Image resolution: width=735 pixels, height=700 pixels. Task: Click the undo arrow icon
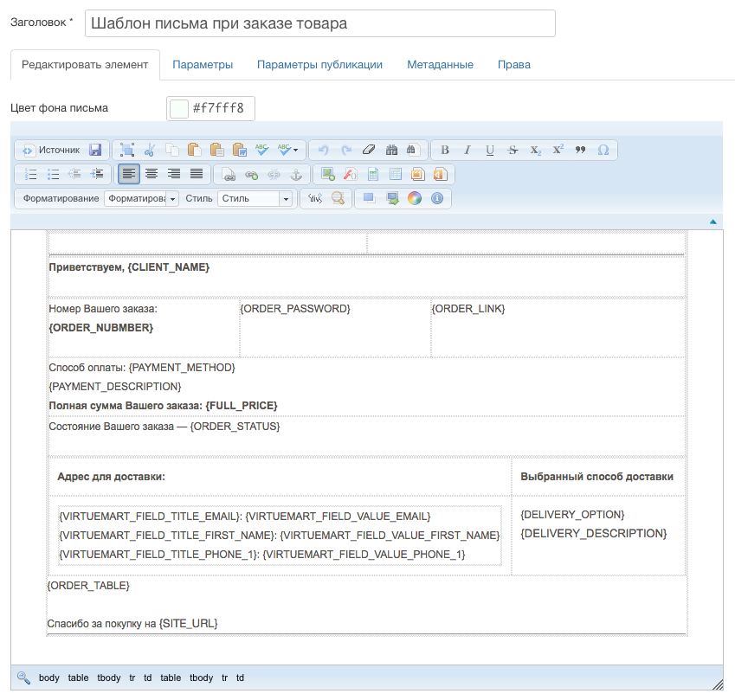tap(324, 150)
